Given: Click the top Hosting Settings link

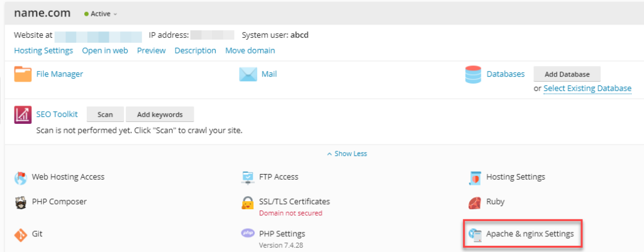Looking at the screenshot, I should [x=43, y=50].
